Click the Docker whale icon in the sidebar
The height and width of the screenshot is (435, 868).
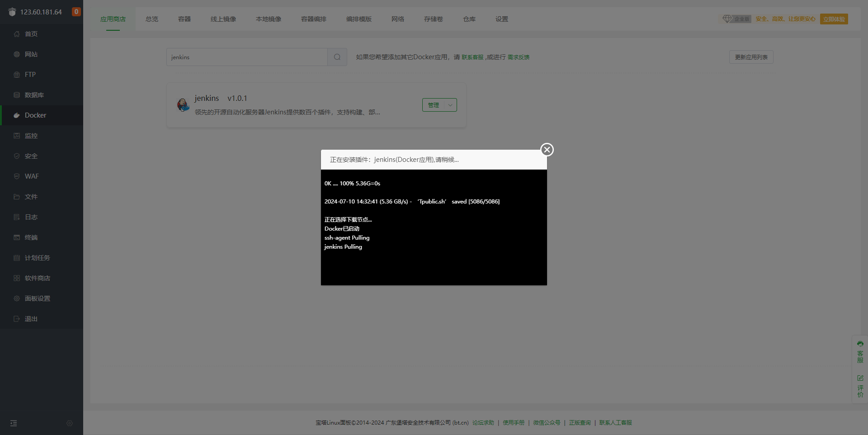pyautogui.click(x=17, y=115)
